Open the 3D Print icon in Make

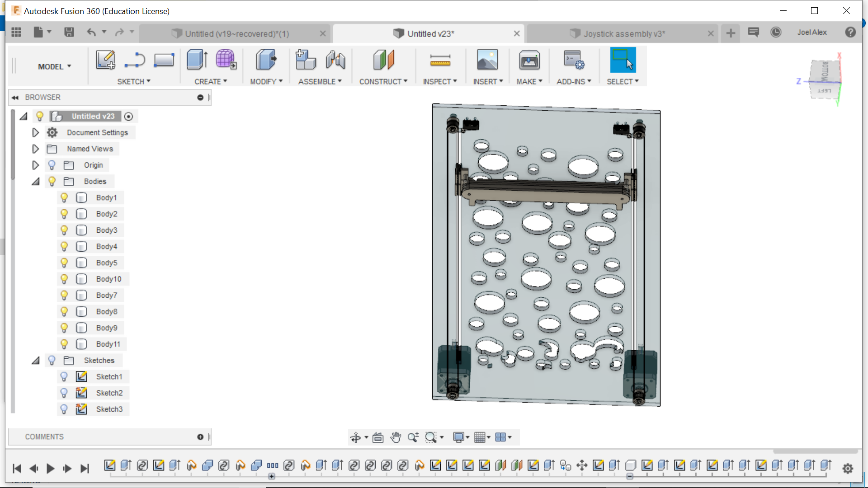click(529, 60)
